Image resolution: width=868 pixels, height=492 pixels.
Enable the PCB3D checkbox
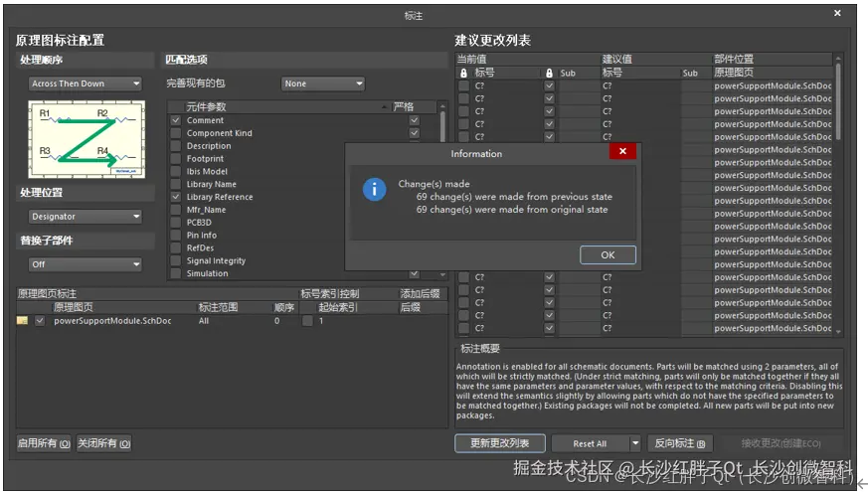coord(176,222)
